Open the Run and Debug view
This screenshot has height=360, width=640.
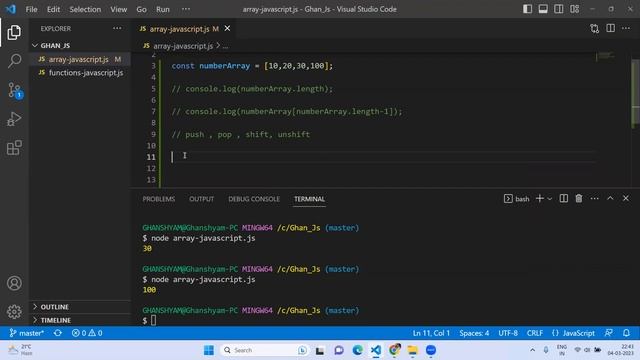point(14,119)
